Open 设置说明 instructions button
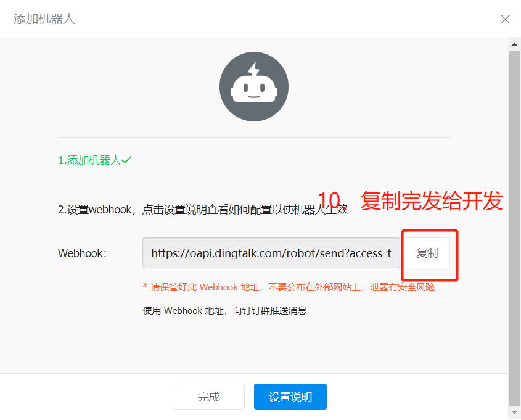 point(290,397)
